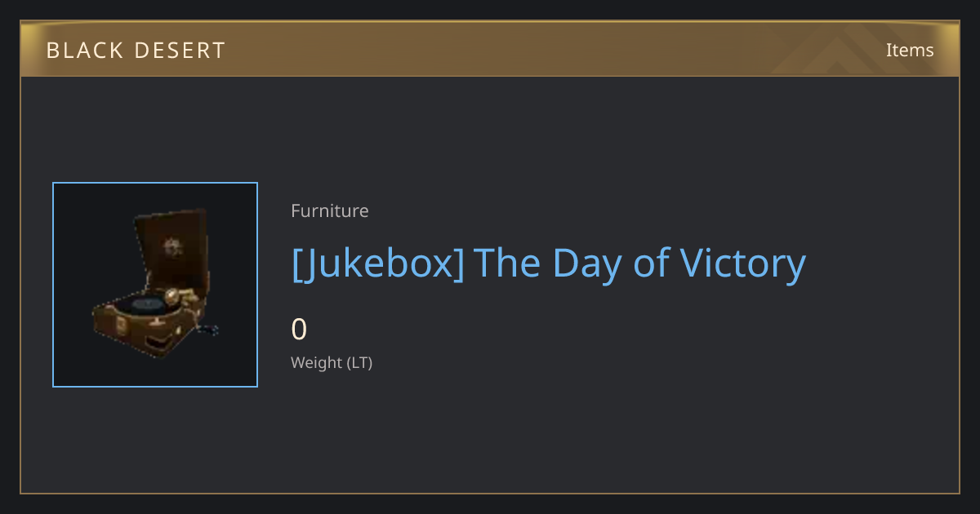The image size is (980, 514).
Task: Click the blue-bordered item thumbnail frame
Action: pyautogui.click(x=155, y=285)
